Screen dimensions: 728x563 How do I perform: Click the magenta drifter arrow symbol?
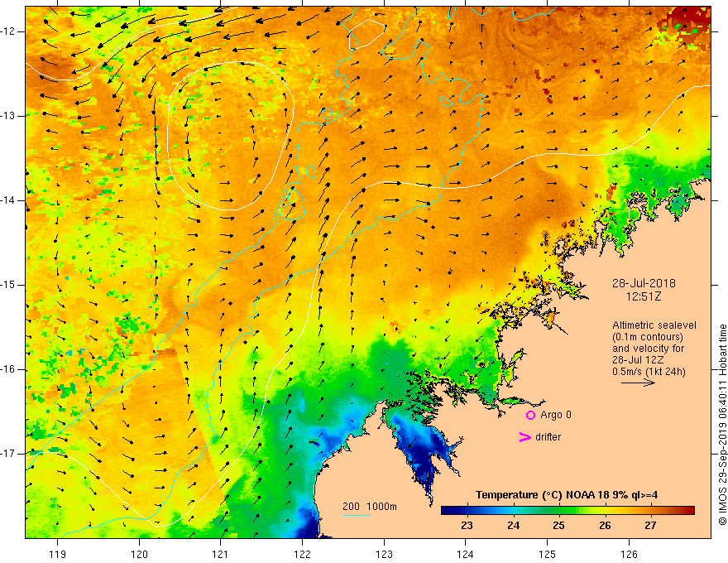[x=524, y=437]
